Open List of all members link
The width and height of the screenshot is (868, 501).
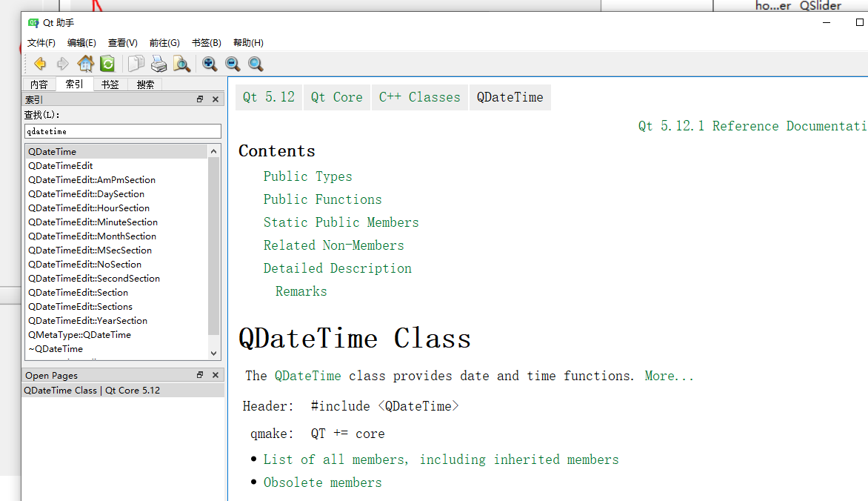coord(441,459)
